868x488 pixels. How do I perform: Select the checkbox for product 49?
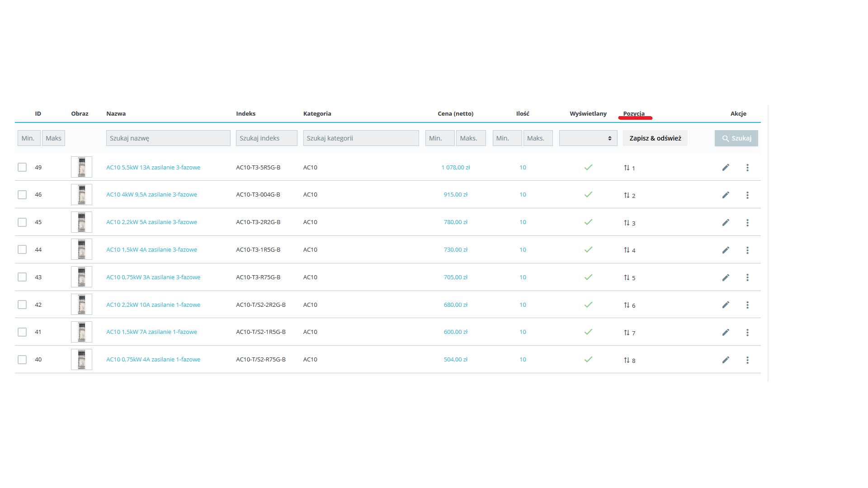(x=22, y=167)
